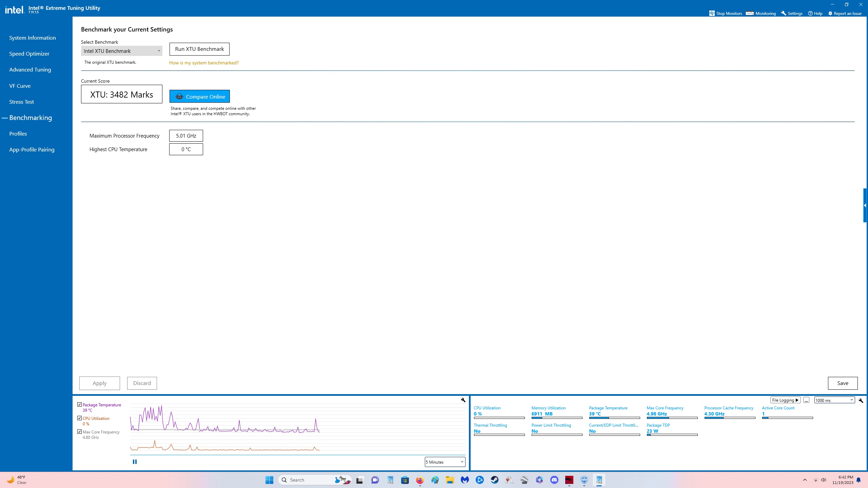The image size is (868, 488).
Task: Run XTU Benchmark
Action: (199, 49)
